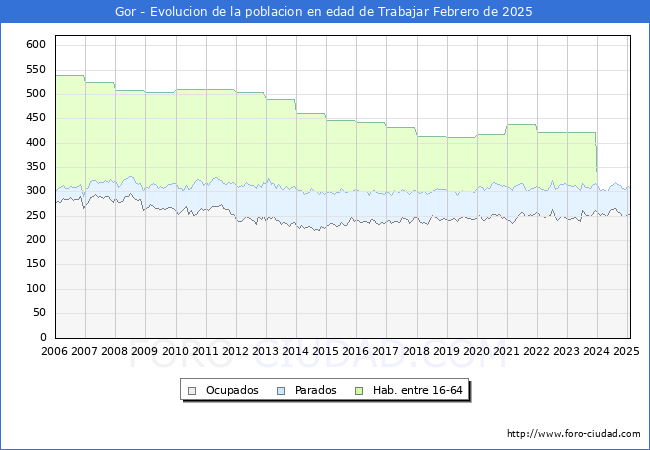The height and width of the screenshot is (450, 650).
Task: Select the Parados legend label
Action: click(315, 390)
